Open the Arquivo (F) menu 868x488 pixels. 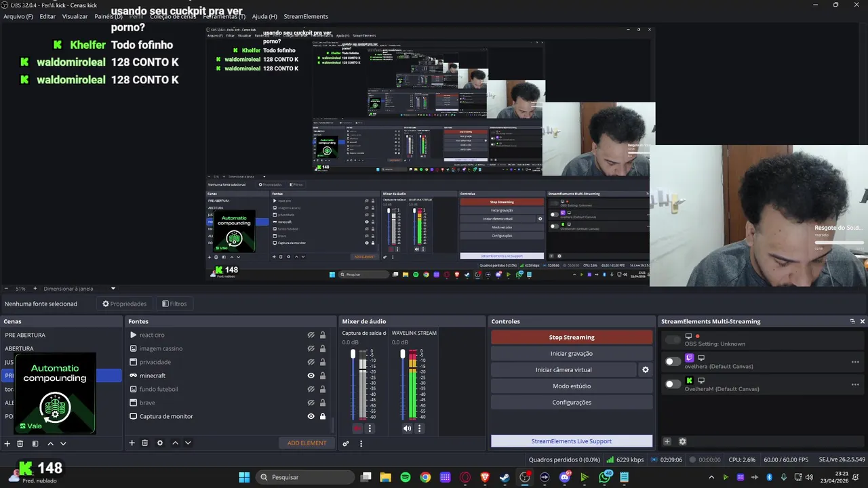tap(18, 16)
